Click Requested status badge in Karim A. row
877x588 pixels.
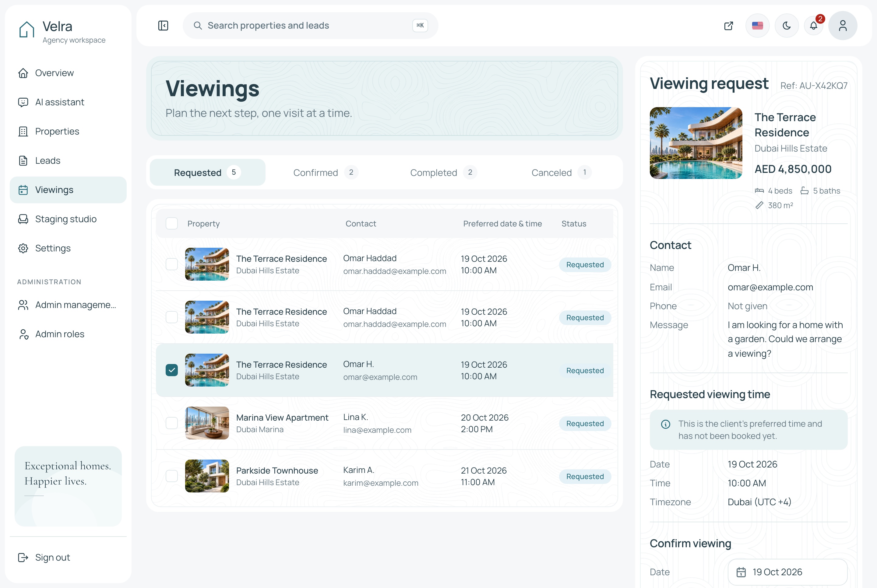585,476
